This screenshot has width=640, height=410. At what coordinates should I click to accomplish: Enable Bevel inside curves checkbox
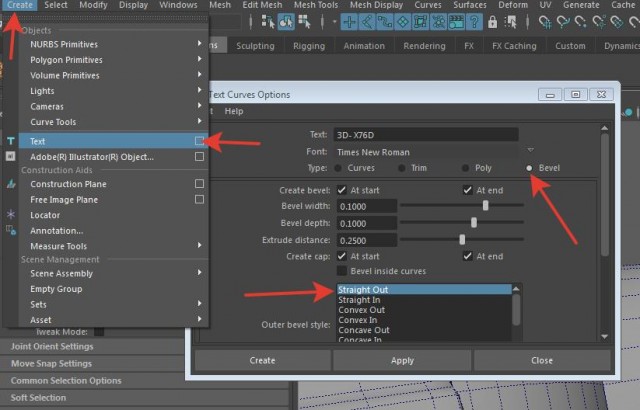[x=342, y=271]
